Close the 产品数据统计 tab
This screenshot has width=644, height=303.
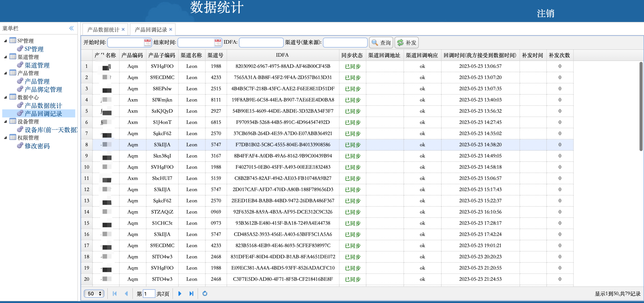pos(123,30)
